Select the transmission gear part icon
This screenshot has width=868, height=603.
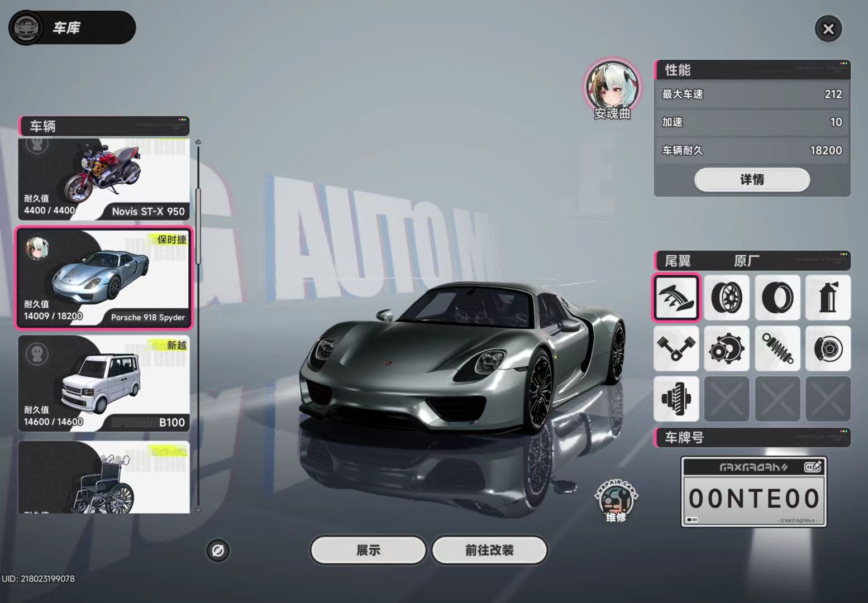click(727, 348)
